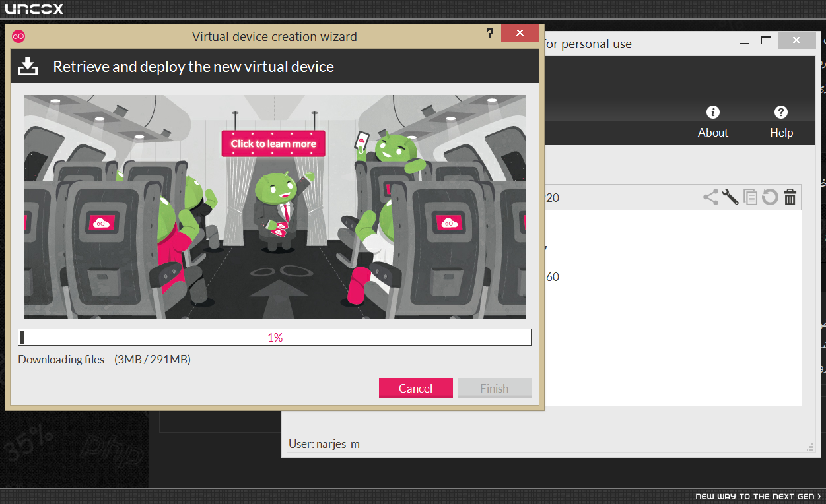Cancel the virtual device download
Screen dimensions: 826x504
click(416, 388)
